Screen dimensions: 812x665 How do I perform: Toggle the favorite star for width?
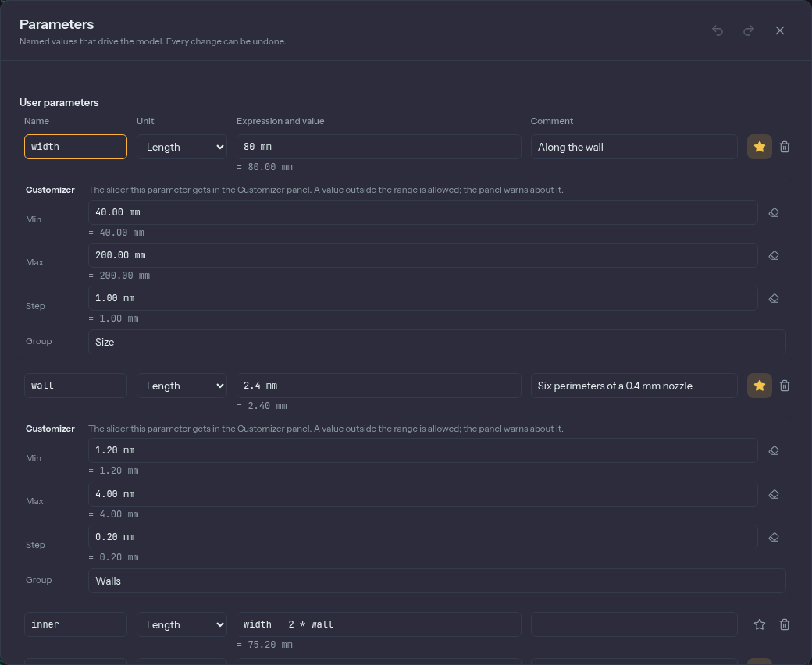760,147
